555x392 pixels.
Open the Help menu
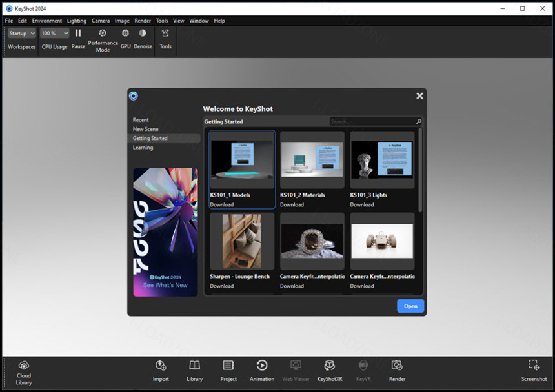coord(219,21)
